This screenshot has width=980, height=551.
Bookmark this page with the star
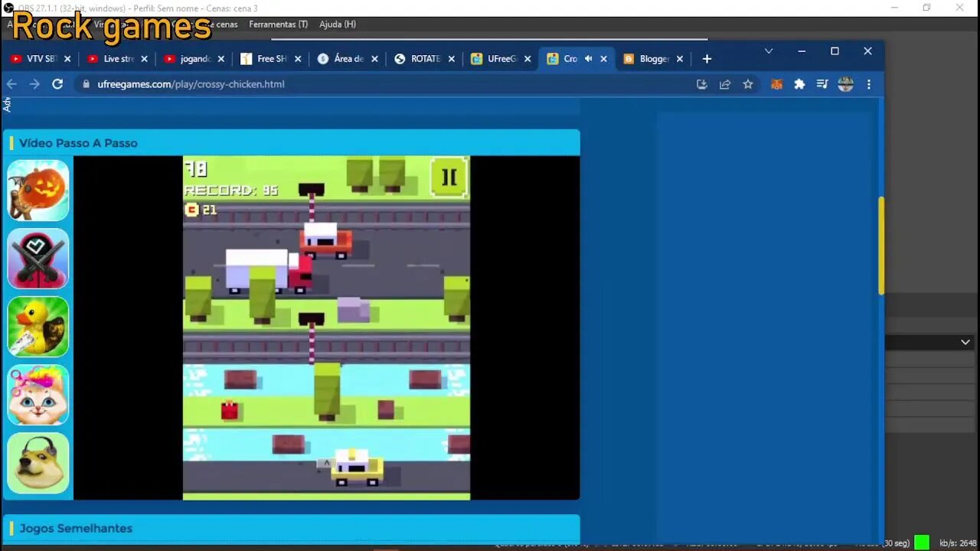pos(748,84)
